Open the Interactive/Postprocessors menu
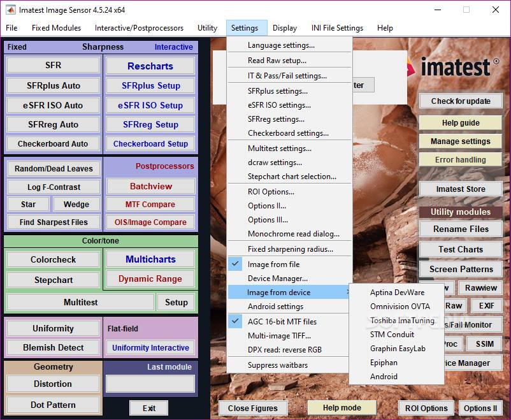The height and width of the screenshot is (420, 511). click(139, 28)
